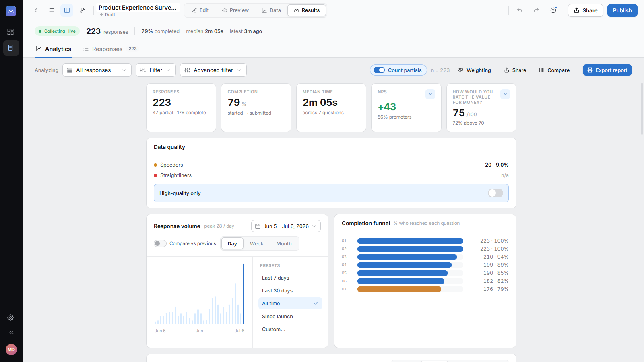Click the stack icon in All responses
Screen dimensions: 644x362
(70, 70)
